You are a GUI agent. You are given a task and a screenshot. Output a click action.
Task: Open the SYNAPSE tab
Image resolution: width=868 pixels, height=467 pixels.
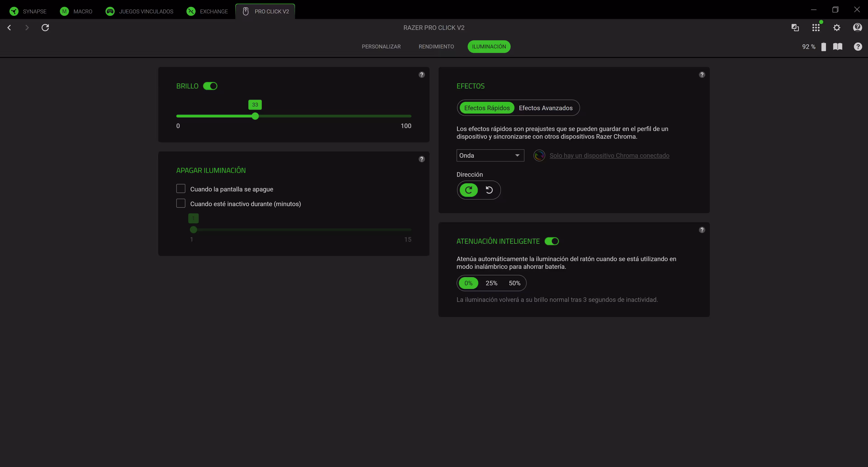pos(28,12)
